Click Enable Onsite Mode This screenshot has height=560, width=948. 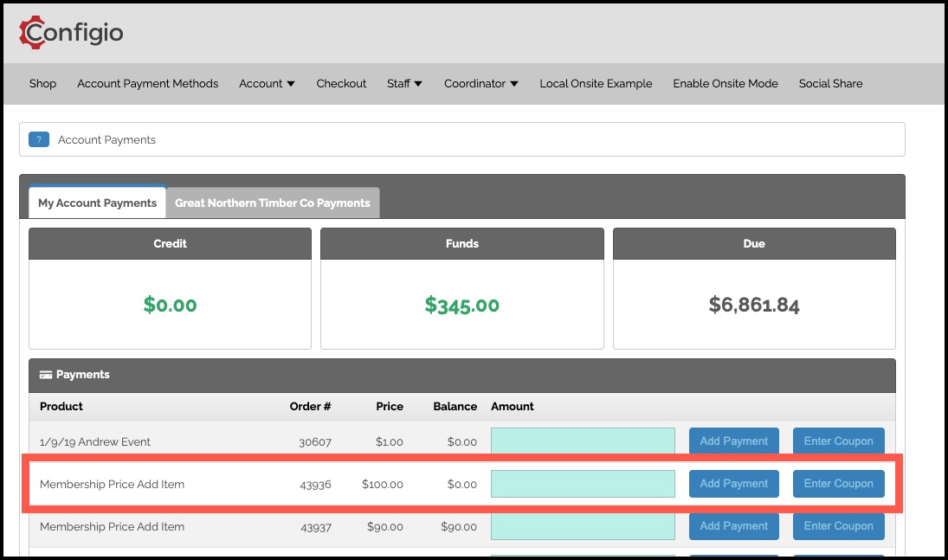pos(726,83)
